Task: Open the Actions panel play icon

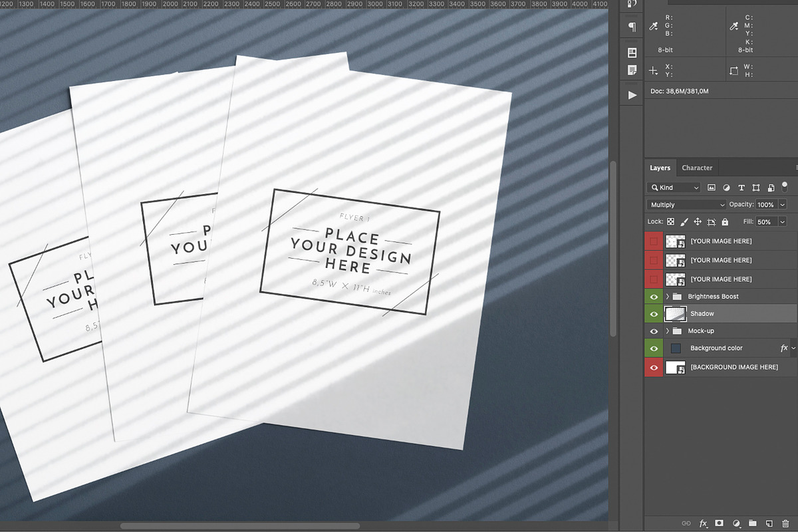Action: pos(632,95)
